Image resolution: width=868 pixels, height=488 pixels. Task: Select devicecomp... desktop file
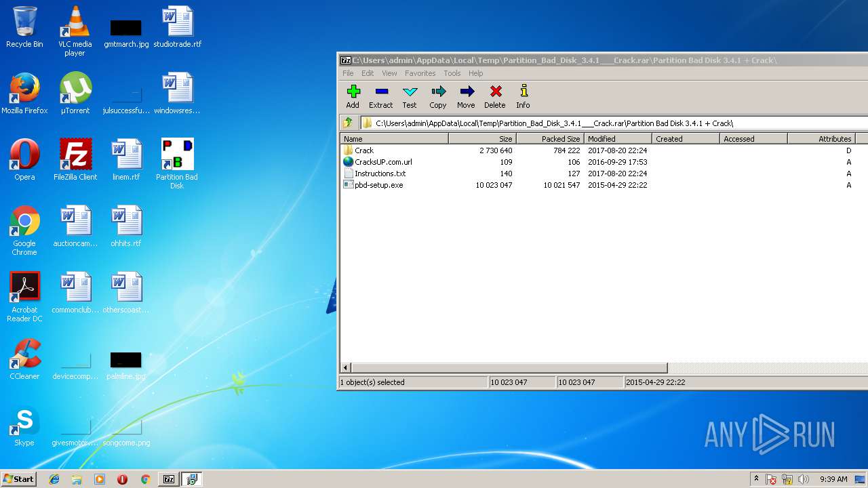(75, 366)
